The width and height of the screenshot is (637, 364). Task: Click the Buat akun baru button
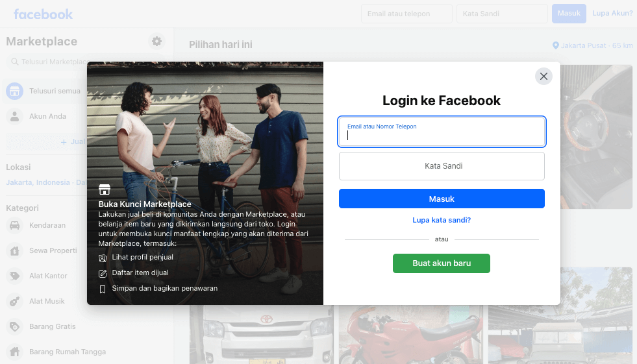(x=442, y=263)
